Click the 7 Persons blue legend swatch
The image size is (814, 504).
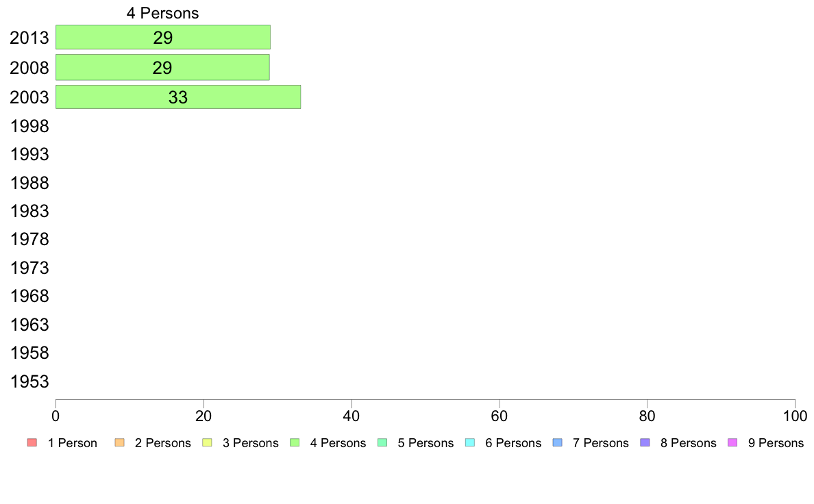tap(558, 443)
